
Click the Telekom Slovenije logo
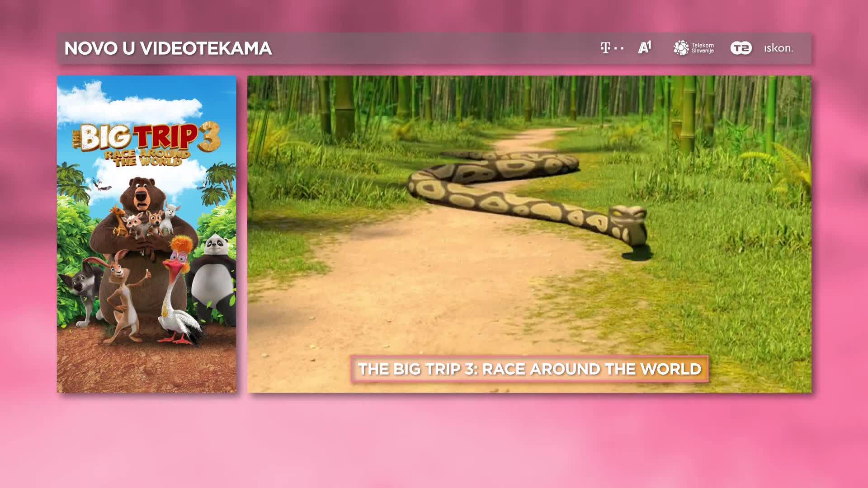tap(693, 48)
